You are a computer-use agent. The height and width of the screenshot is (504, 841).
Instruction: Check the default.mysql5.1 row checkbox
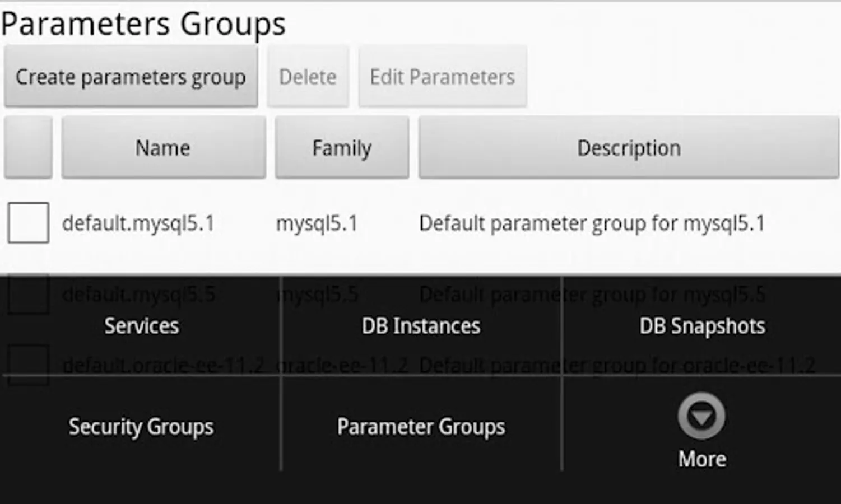[x=28, y=223]
